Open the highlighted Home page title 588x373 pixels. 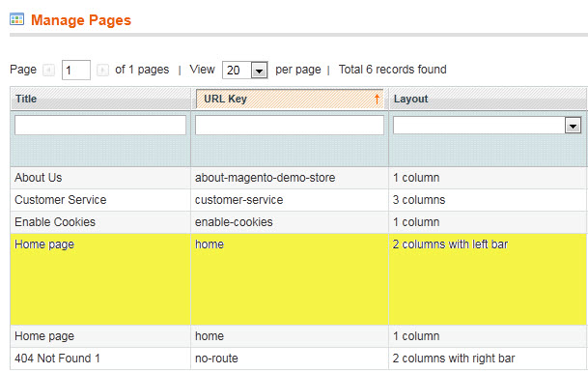(x=44, y=244)
